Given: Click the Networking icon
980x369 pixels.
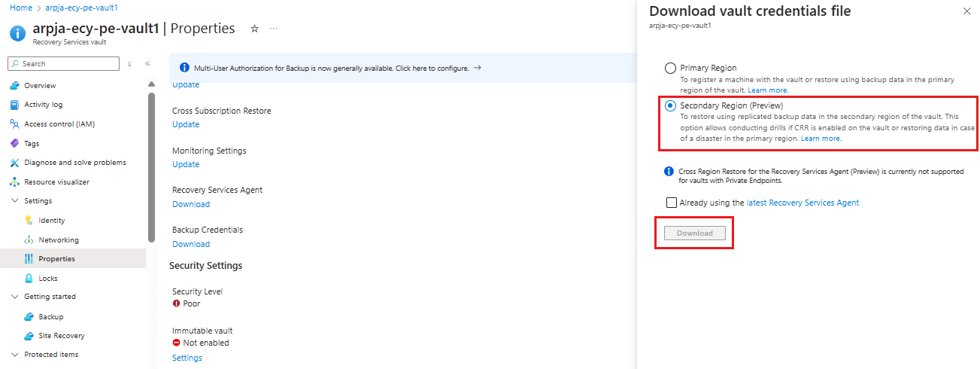Looking at the screenshot, I should [29, 240].
